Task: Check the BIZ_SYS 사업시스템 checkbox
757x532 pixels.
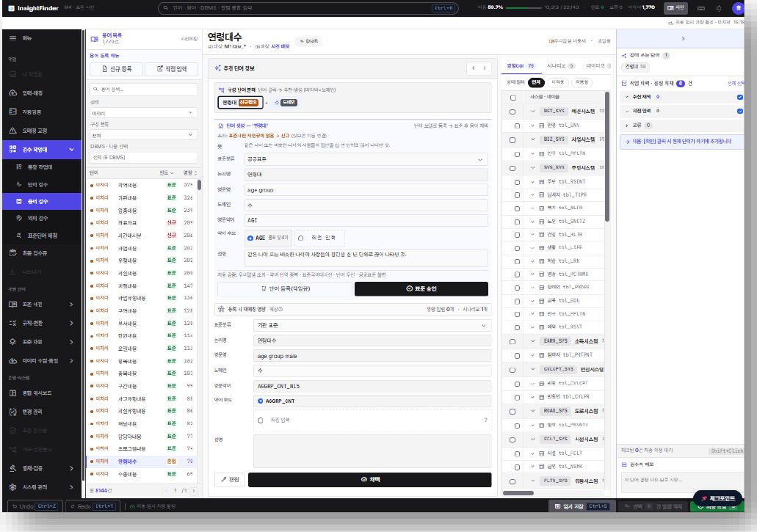Action: (x=512, y=140)
